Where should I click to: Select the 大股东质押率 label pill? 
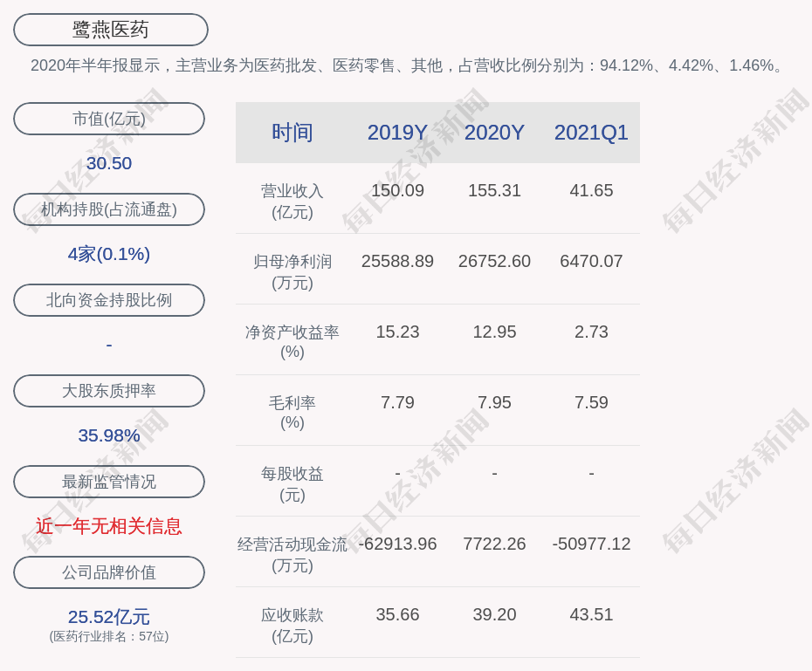click(x=109, y=391)
